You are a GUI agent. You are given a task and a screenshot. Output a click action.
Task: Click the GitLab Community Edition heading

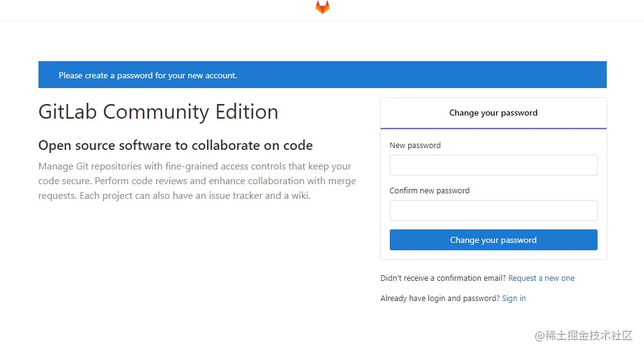[158, 112]
